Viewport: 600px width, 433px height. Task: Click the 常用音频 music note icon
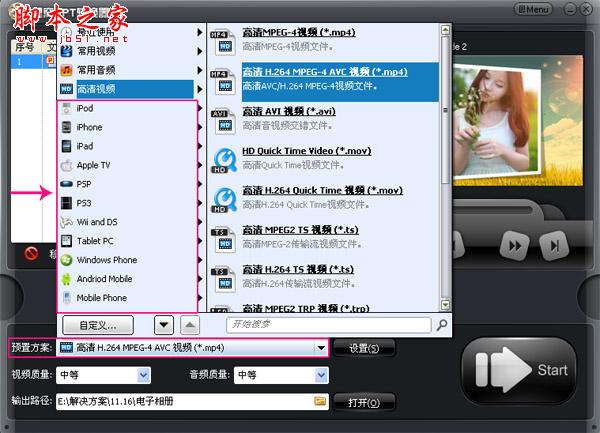click(67, 70)
